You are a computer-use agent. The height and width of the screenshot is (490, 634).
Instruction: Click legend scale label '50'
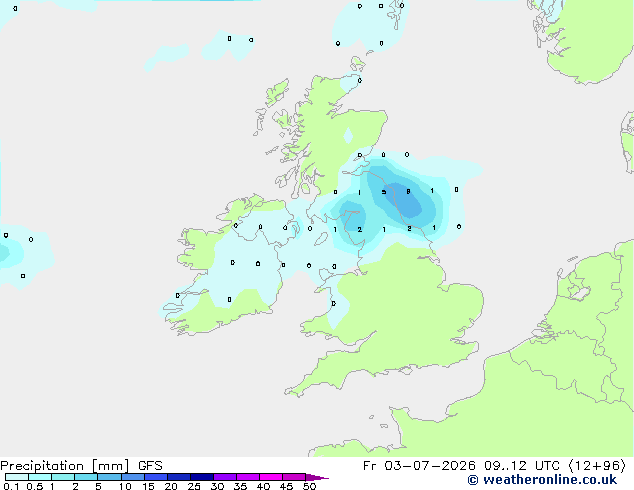coord(309,486)
